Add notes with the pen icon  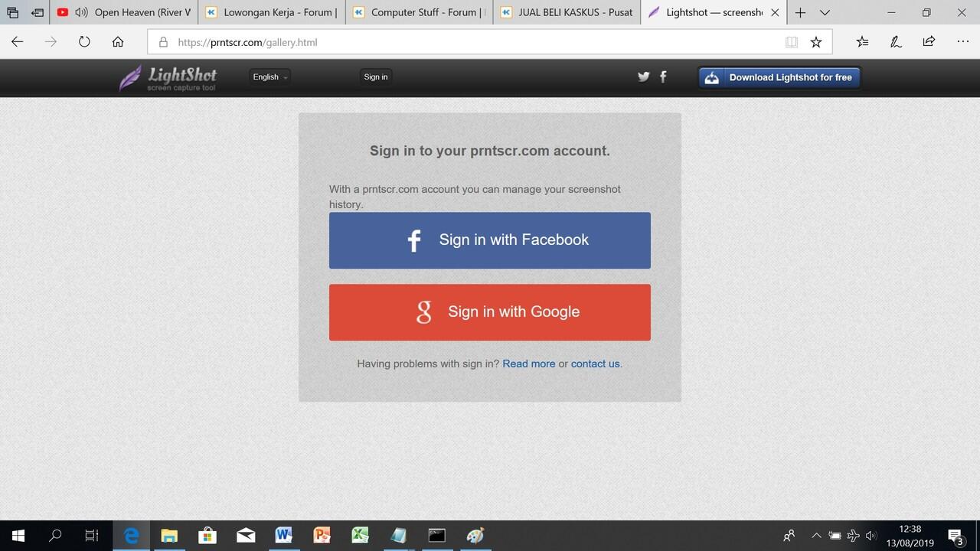pyautogui.click(x=896, y=42)
